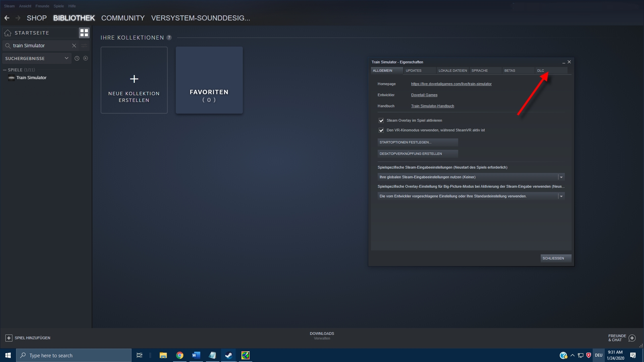Open Steam-Eingabeeinstellungen dropdown

tap(471, 177)
